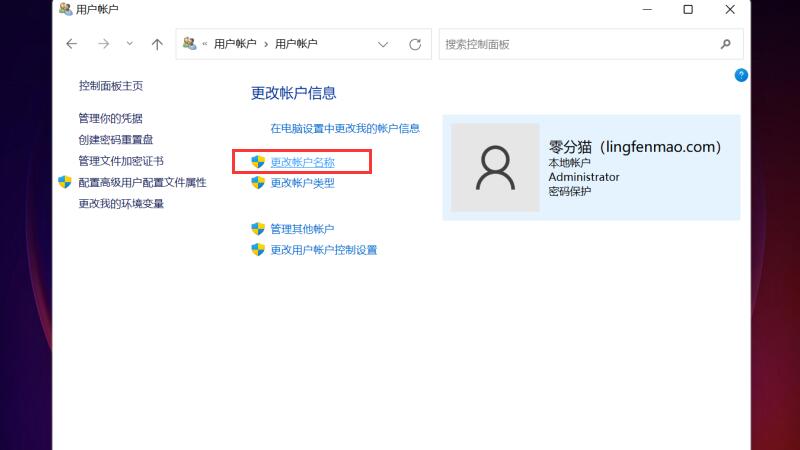Click the magnifier search icon
The image size is (800, 450).
[x=725, y=44]
